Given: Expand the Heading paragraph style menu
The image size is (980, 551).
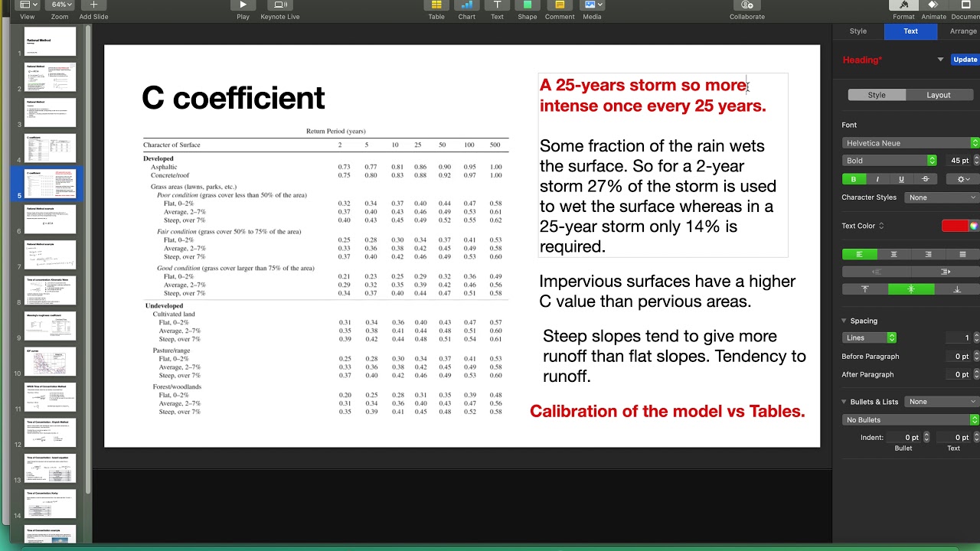Looking at the screenshot, I should click(940, 60).
